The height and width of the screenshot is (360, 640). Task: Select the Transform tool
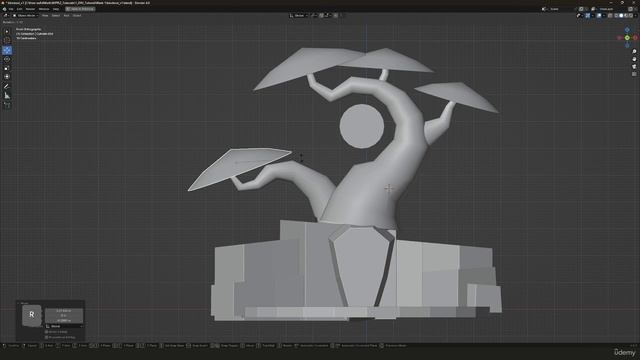click(7, 76)
